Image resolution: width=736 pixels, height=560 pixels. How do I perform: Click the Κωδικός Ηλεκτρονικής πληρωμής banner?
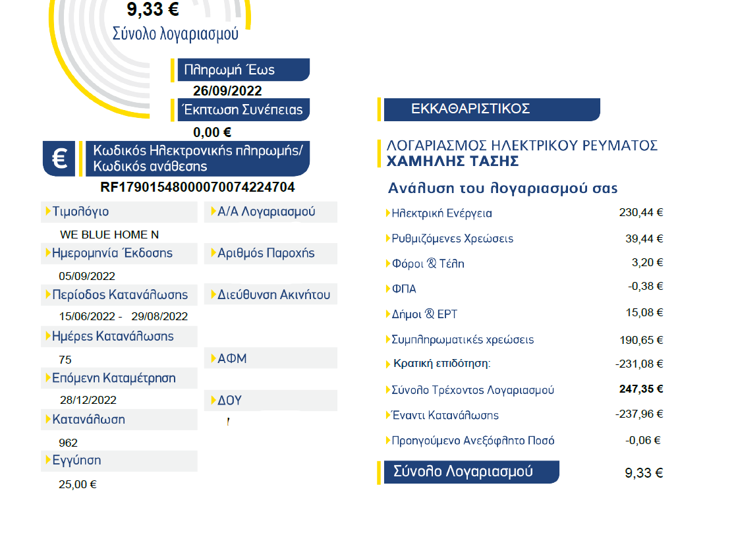coord(198,159)
